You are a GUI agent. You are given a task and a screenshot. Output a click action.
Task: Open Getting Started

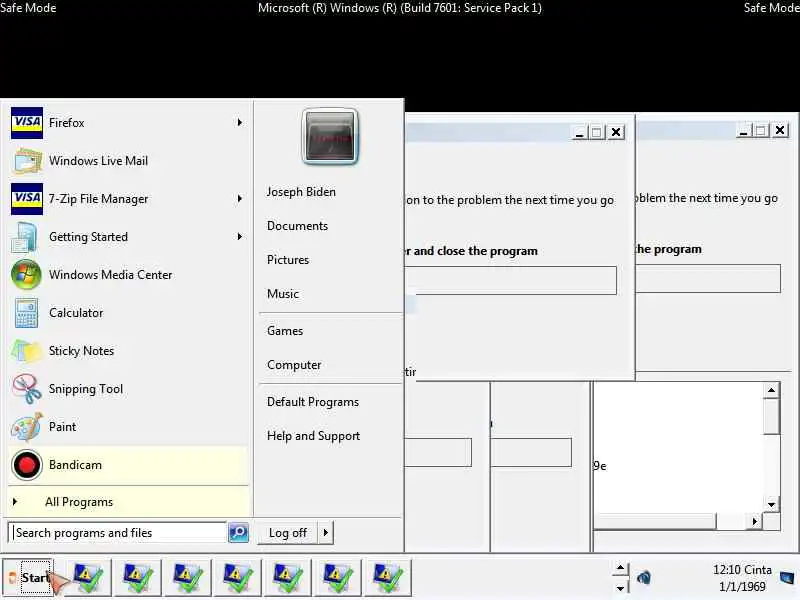pos(128,237)
